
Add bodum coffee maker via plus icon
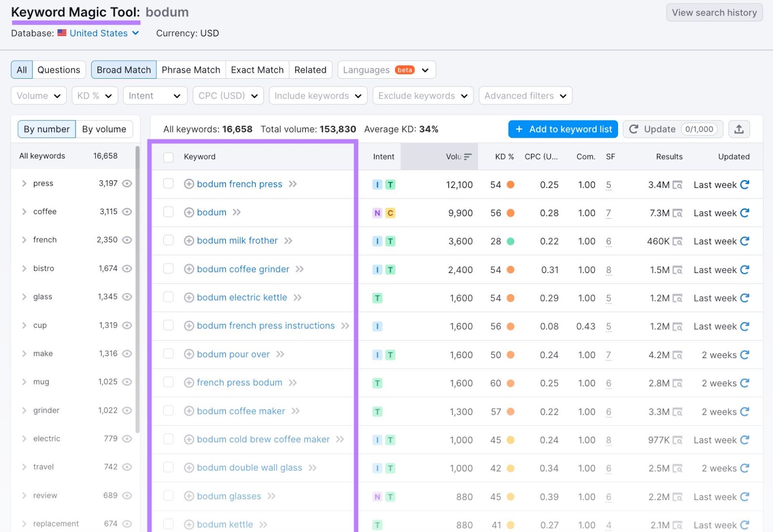click(x=189, y=411)
